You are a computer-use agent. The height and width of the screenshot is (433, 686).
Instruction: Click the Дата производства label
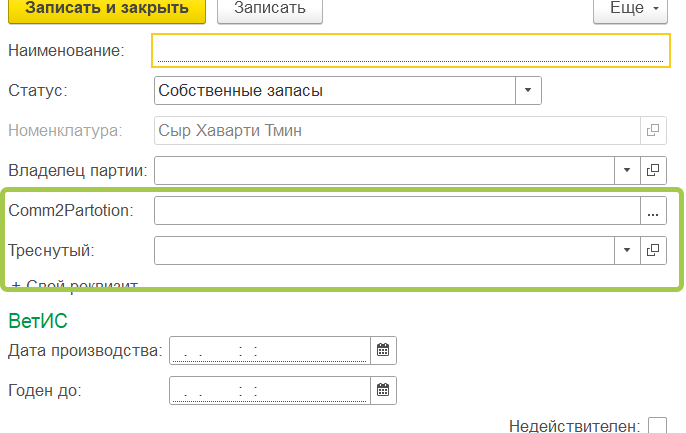pos(85,351)
